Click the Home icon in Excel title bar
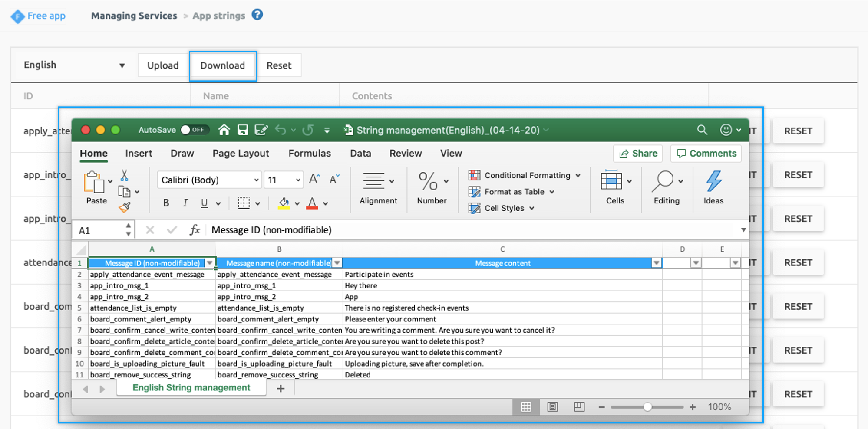The image size is (868, 429). click(224, 130)
